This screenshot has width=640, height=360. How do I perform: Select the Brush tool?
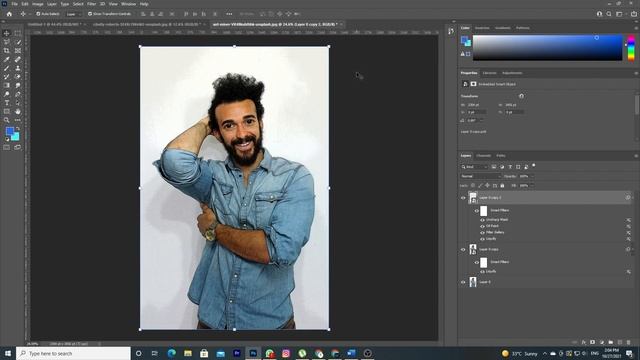[7, 68]
